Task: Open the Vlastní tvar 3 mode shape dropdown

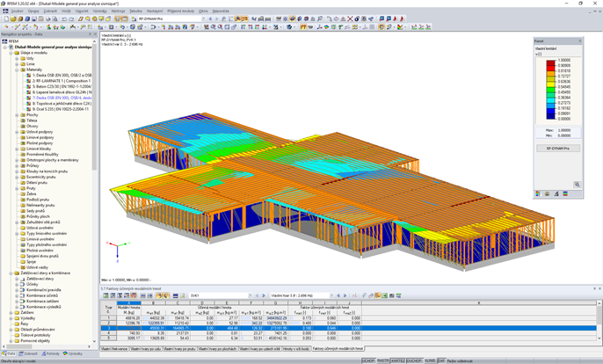Action: pyautogui.click(x=331, y=295)
